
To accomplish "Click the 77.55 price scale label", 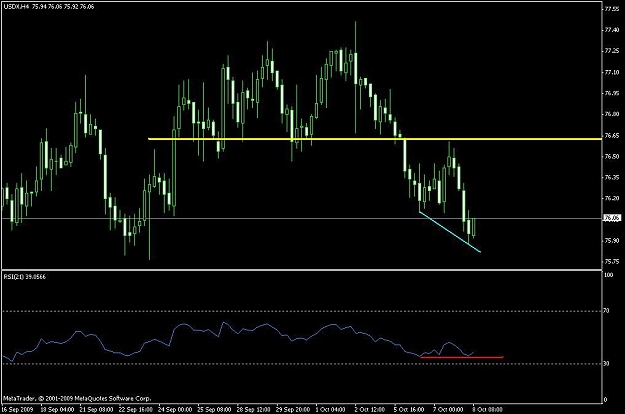I will (612, 9).
